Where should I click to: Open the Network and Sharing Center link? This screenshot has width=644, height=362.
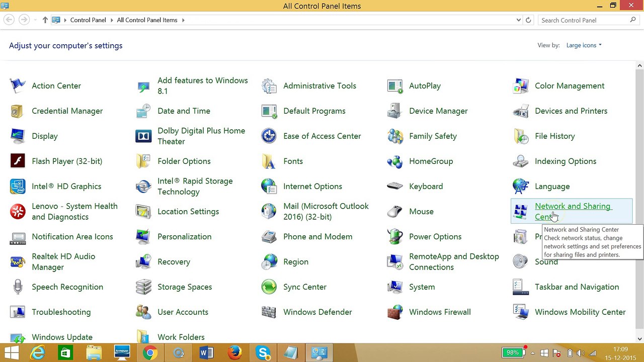pyautogui.click(x=572, y=207)
